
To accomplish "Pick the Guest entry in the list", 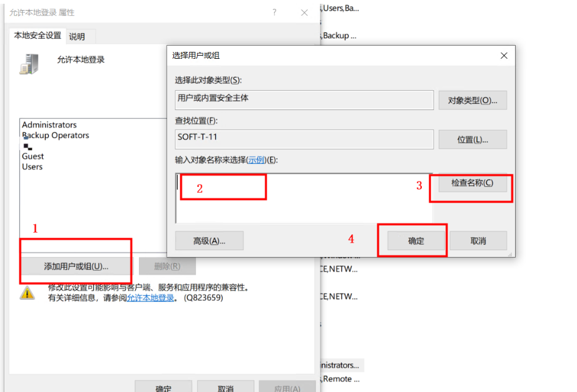I will (33, 156).
